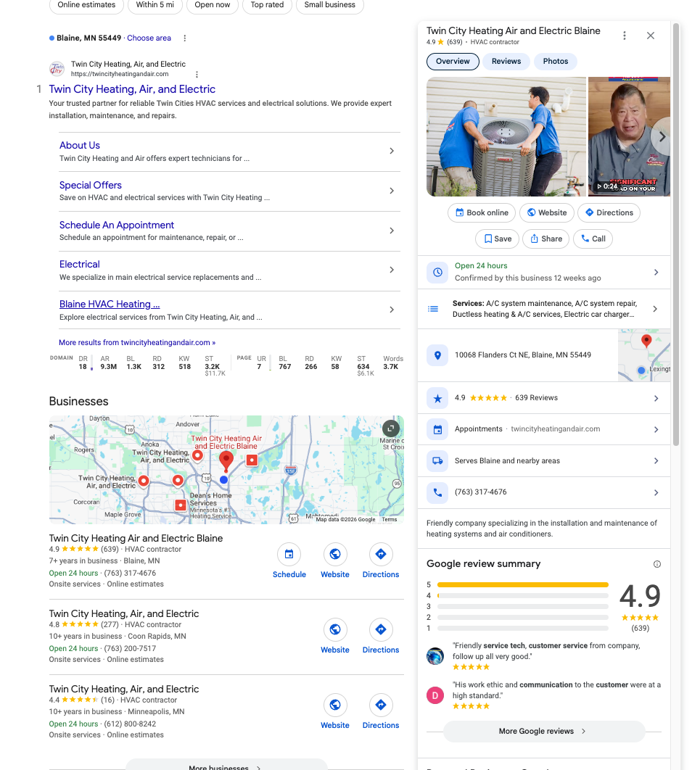Open options menu next to twincityheatingandair.com URL
Screen dimensions: 700x770
(197, 75)
